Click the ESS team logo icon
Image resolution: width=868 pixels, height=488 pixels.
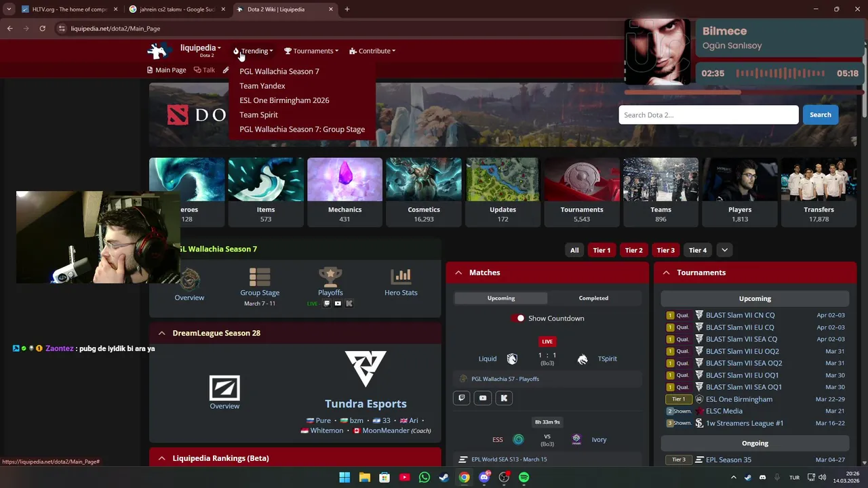click(518, 439)
